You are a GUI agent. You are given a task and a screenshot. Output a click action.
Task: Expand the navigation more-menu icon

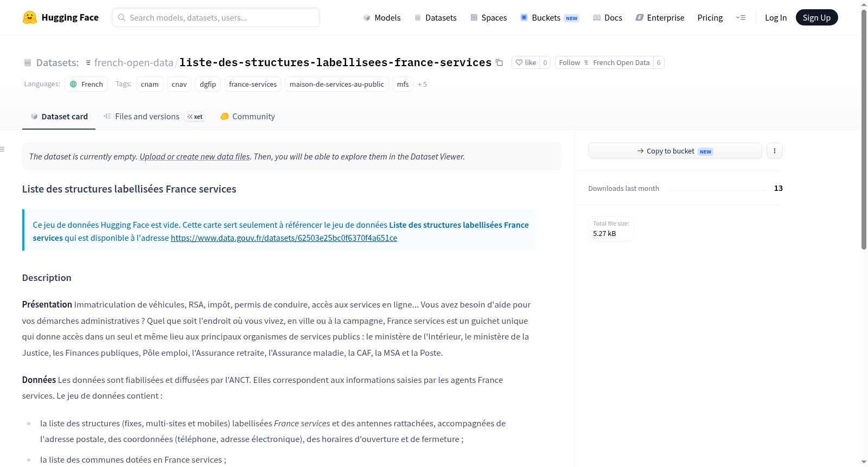pyautogui.click(x=741, y=17)
